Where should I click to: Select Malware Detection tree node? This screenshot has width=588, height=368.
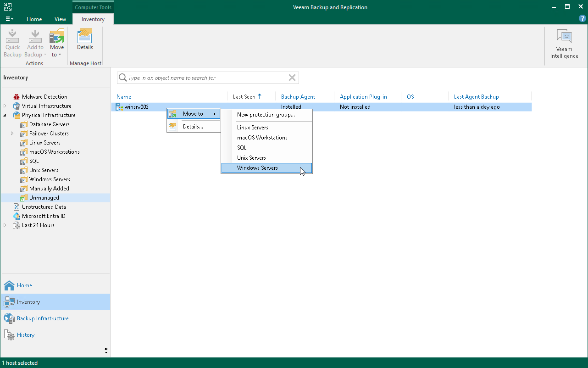coord(44,97)
